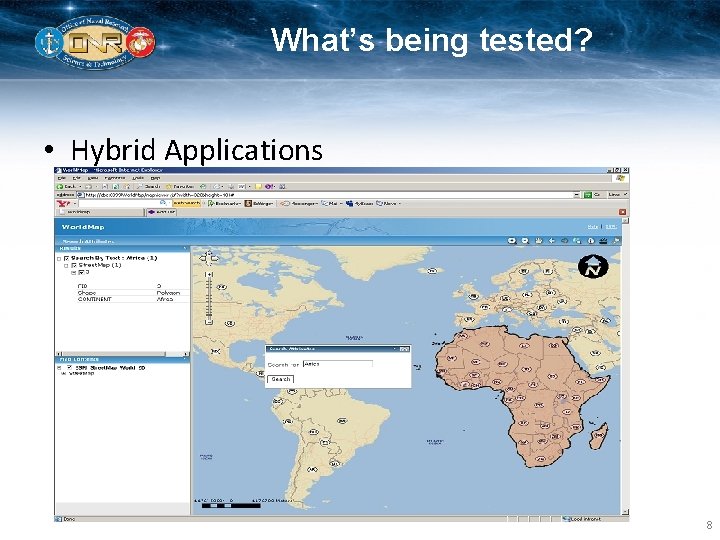Open the Edit menu in Internet Explorer
The image size is (720, 540).
point(77,178)
